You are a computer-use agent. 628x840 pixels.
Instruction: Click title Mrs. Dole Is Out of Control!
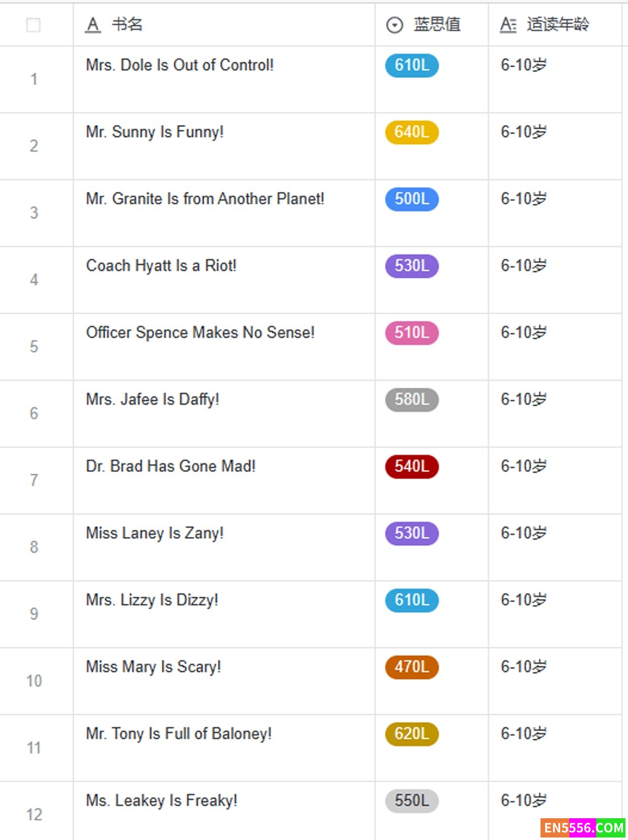[x=180, y=65]
